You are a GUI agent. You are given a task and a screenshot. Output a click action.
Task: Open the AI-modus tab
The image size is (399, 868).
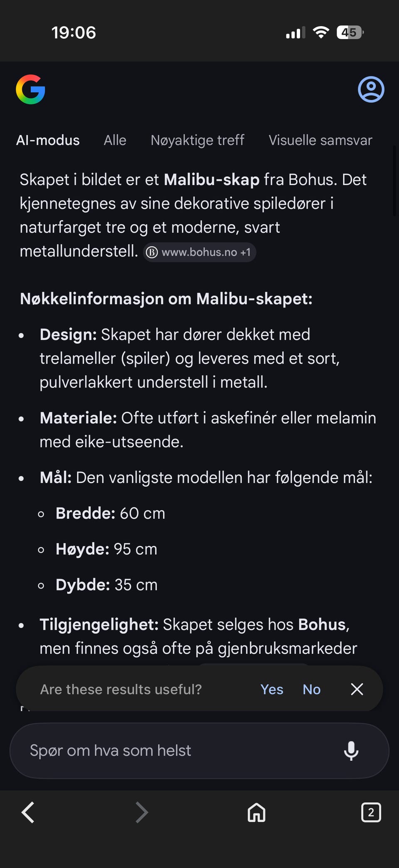click(x=48, y=140)
